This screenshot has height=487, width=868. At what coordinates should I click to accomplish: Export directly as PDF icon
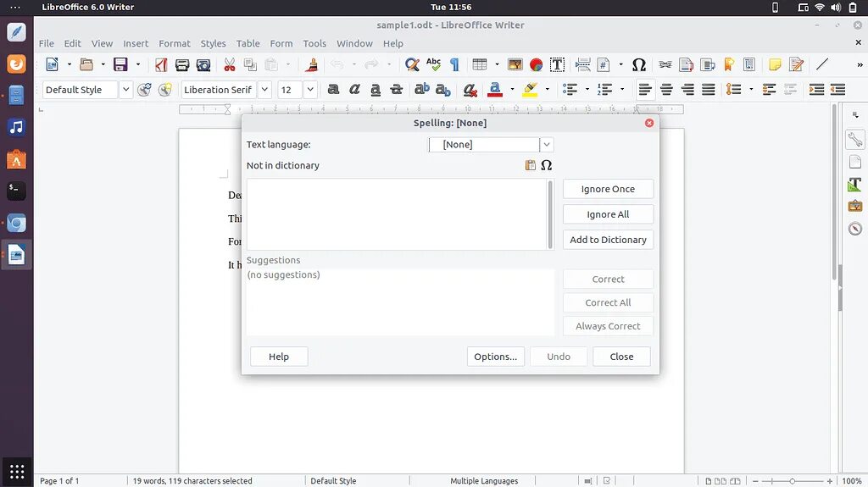161,64
